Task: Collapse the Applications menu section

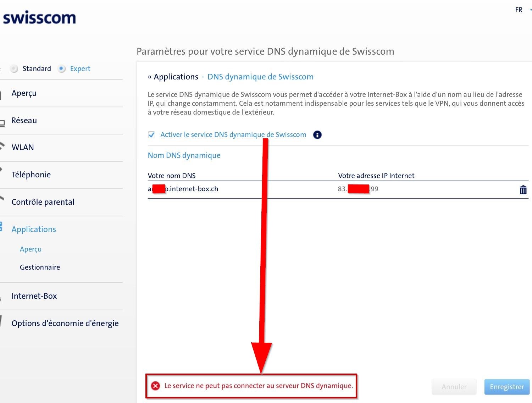Action: 34,230
